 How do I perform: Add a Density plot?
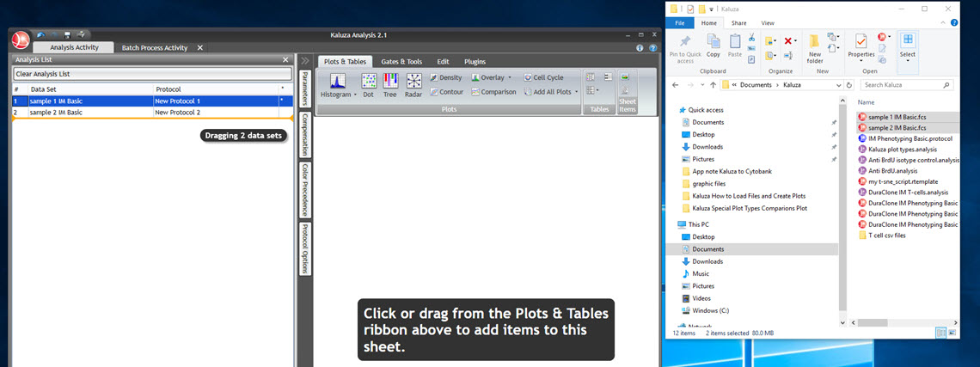point(445,77)
